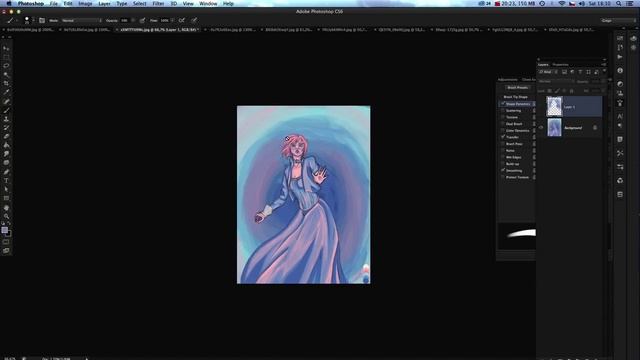Screen dimensions: 640x360
Task: Toggle pressure for opacity icon
Action: click(x=142, y=20)
